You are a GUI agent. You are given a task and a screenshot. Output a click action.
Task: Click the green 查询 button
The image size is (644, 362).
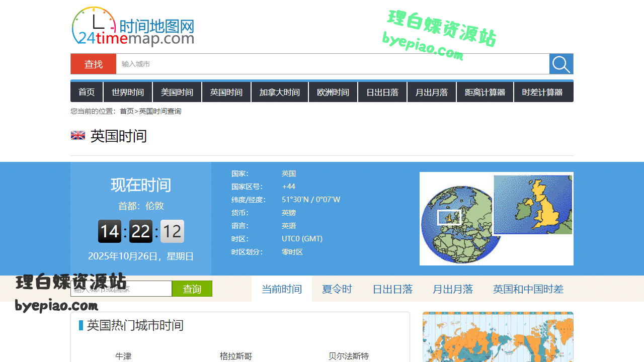(192, 289)
